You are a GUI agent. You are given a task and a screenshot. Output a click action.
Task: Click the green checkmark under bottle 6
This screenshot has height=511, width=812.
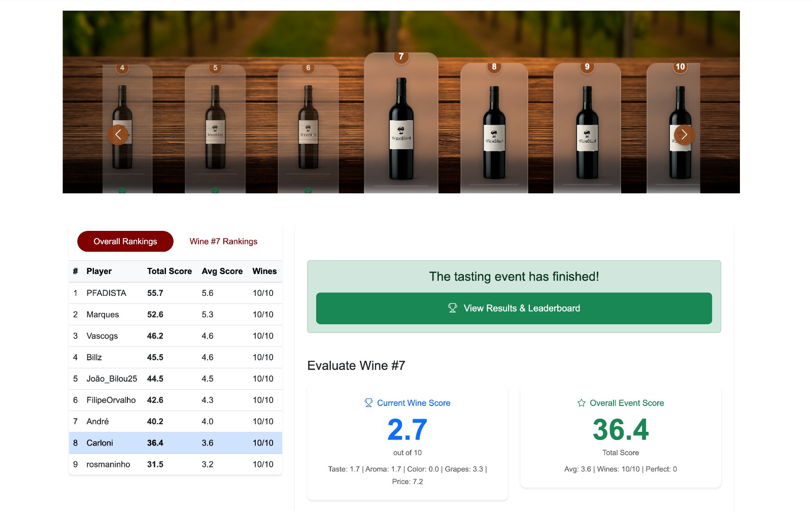pos(308,192)
